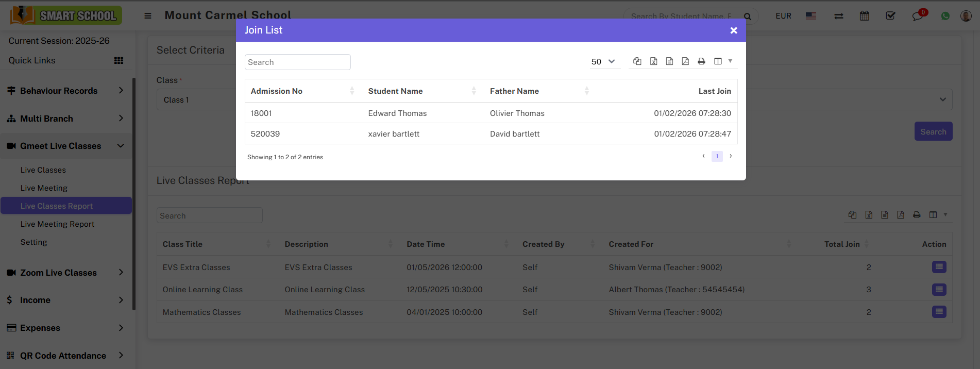This screenshot has width=980, height=369.
Task: Expand Expenses menu
Action: [66, 328]
